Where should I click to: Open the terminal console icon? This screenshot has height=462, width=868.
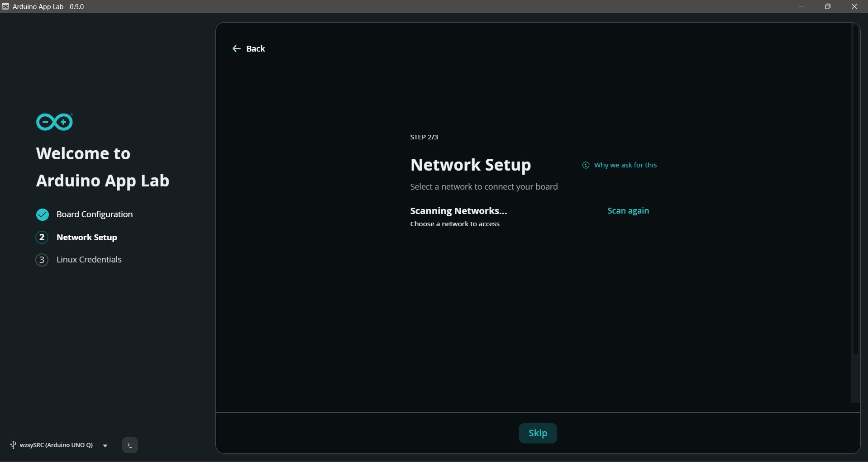click(x=130, y=445)
